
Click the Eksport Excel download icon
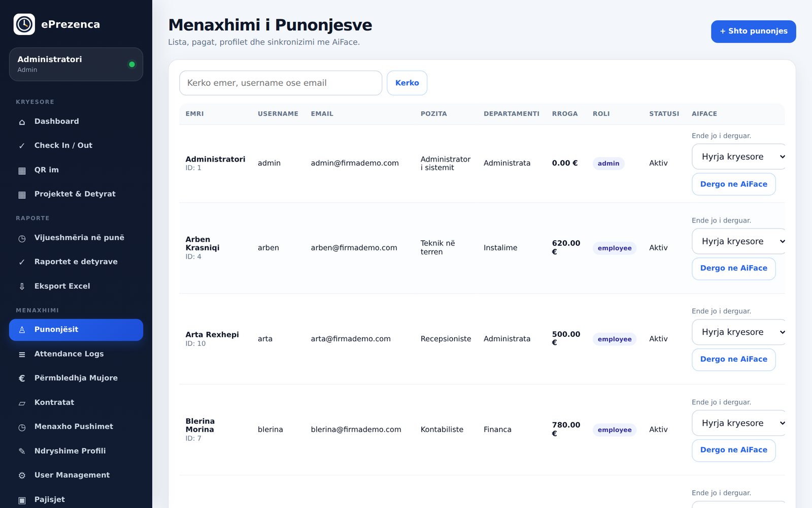(22, 287)
